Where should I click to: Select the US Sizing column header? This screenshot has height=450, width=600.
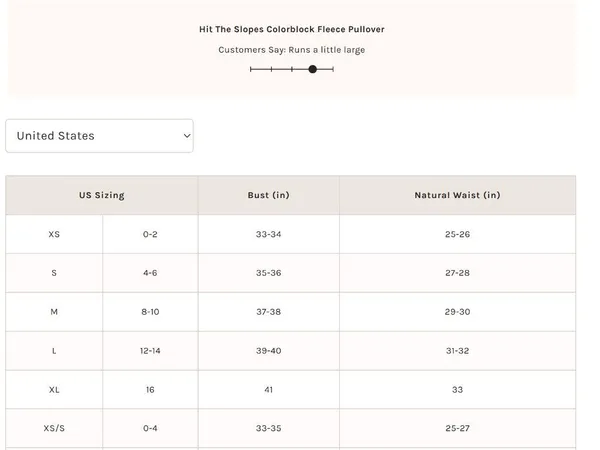(102, 195)
